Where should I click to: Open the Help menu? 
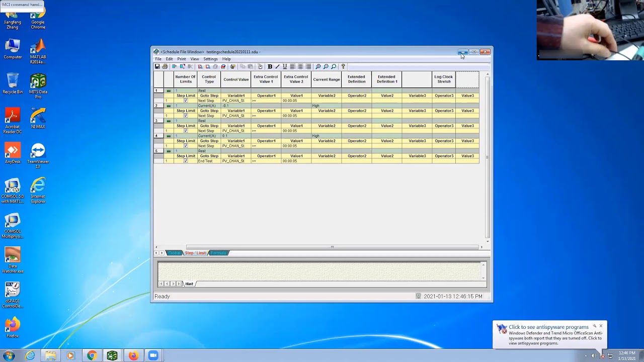226,59
